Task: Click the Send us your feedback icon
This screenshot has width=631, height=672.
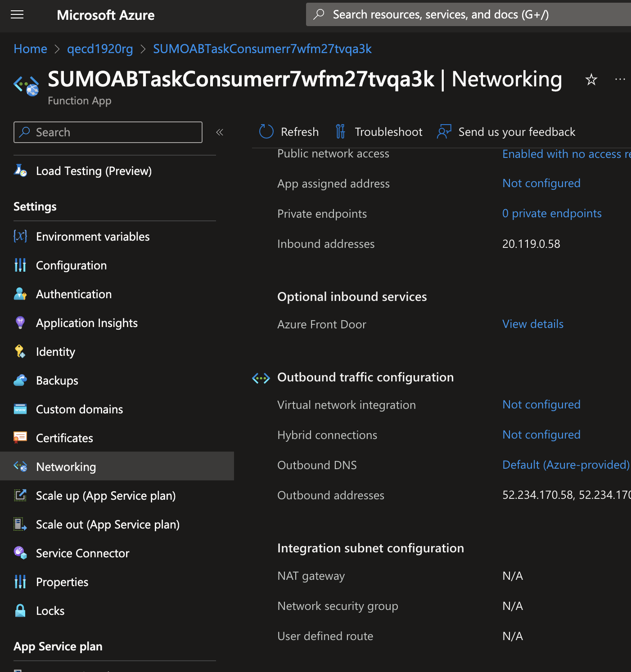Action: 444,131
